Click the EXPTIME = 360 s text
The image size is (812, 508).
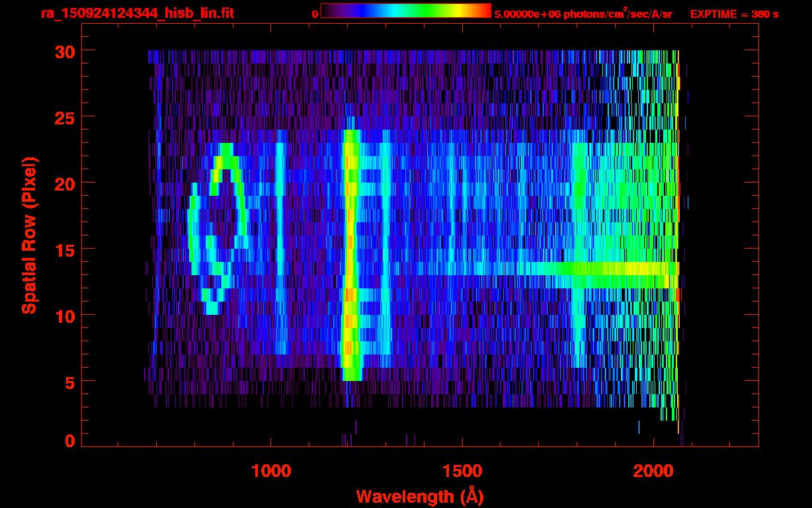pos(734,14)
